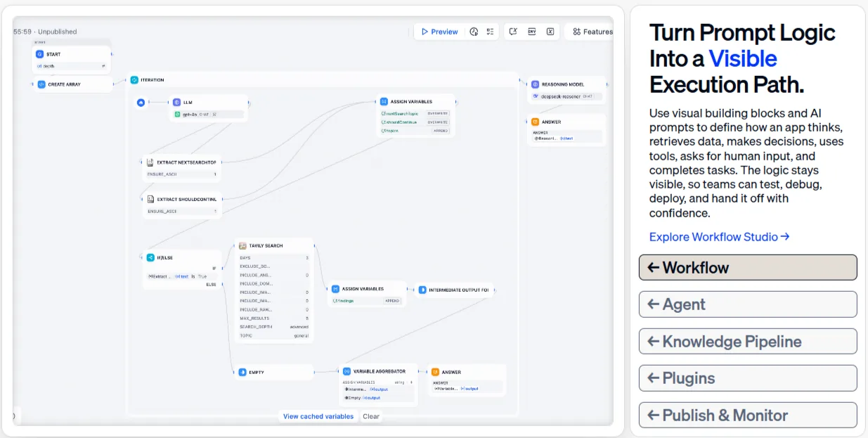Click the MAX_RESULTS parameter row
Screen dimensions: 868x438
pos(274,318)
